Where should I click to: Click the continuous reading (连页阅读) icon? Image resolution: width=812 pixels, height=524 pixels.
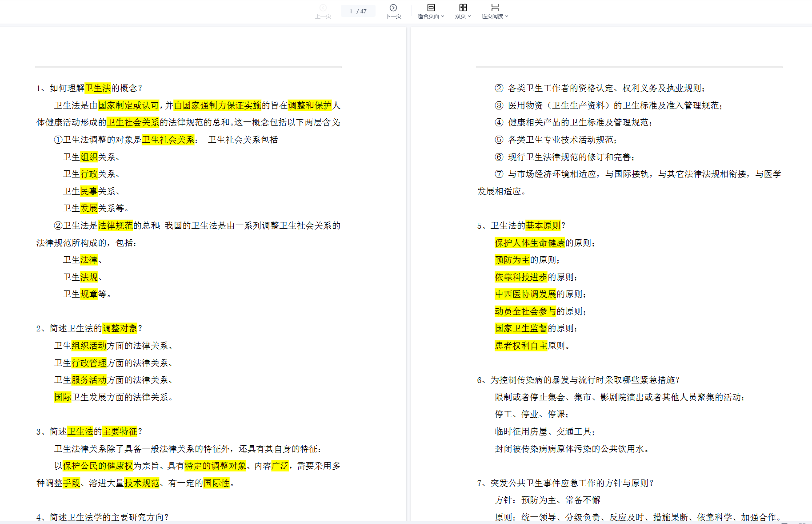495,8
